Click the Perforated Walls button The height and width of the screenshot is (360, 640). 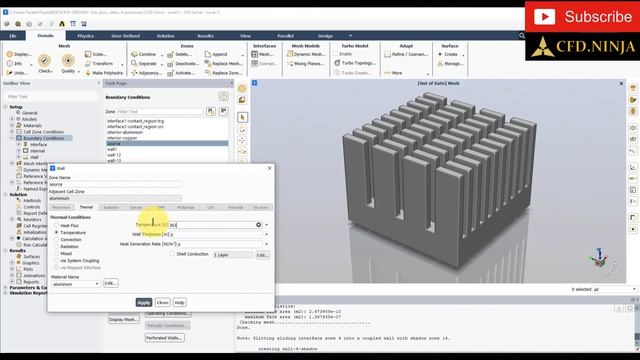click(165, 338)
